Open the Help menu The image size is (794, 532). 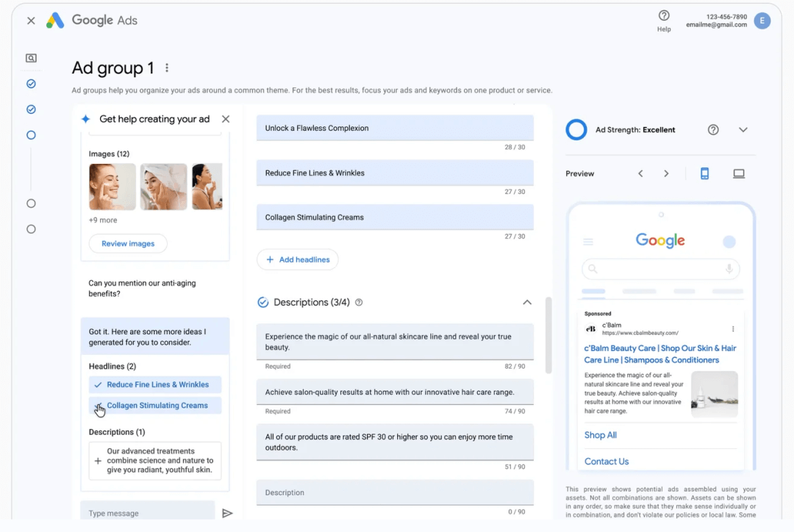coord(664,21)
